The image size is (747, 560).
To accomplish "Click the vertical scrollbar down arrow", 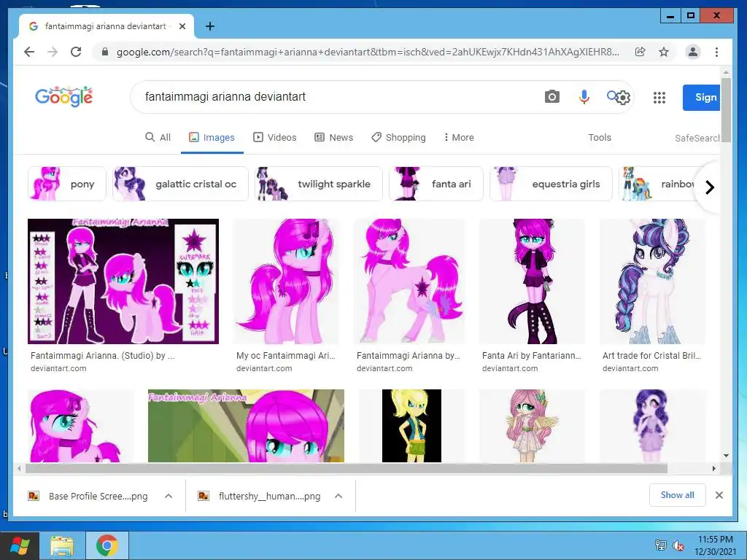I will [726, 456].
